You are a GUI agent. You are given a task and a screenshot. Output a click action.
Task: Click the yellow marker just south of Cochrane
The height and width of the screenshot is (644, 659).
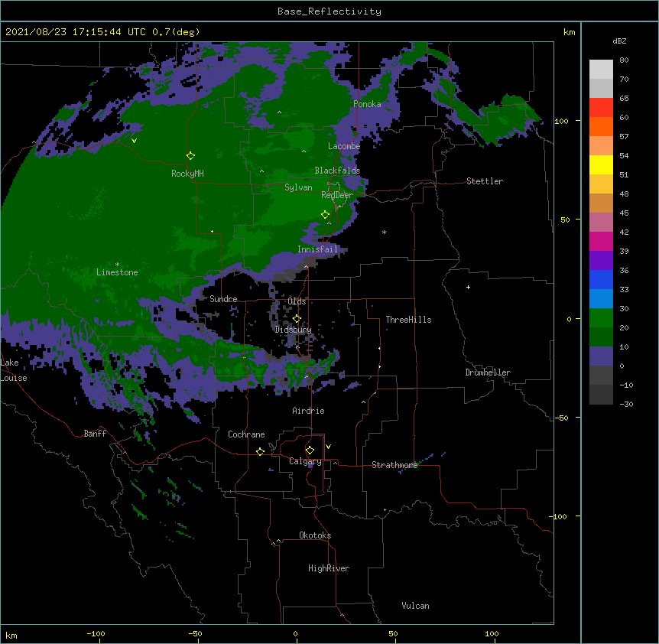[x=260, y=451]
